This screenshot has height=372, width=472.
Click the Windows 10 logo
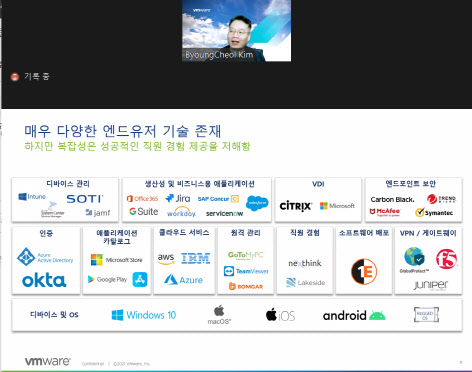click(144, 315)
